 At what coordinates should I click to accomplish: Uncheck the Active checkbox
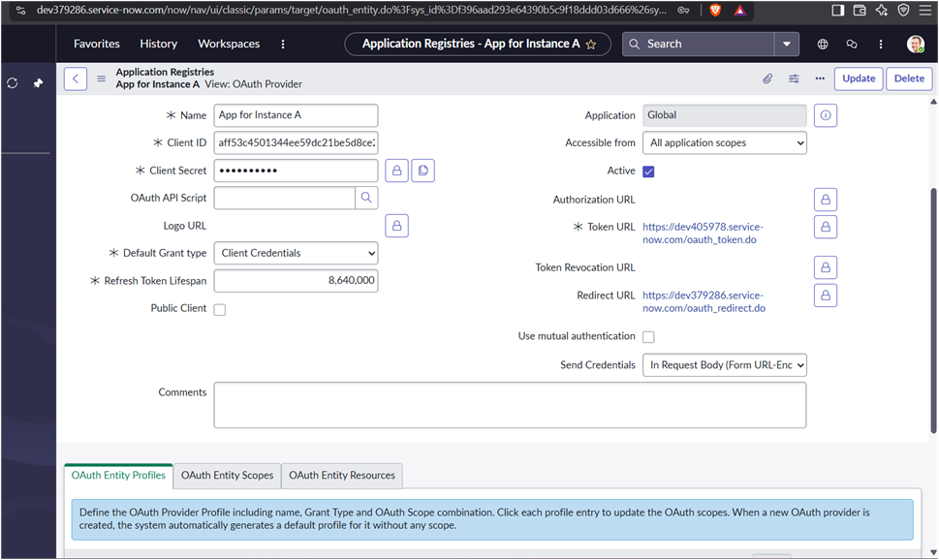point(648,171)
